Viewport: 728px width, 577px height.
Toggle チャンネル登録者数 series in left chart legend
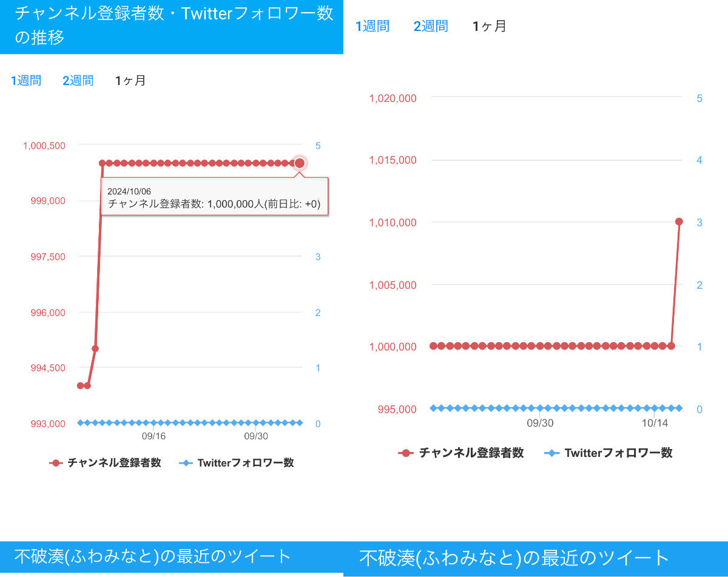point(105,463)
